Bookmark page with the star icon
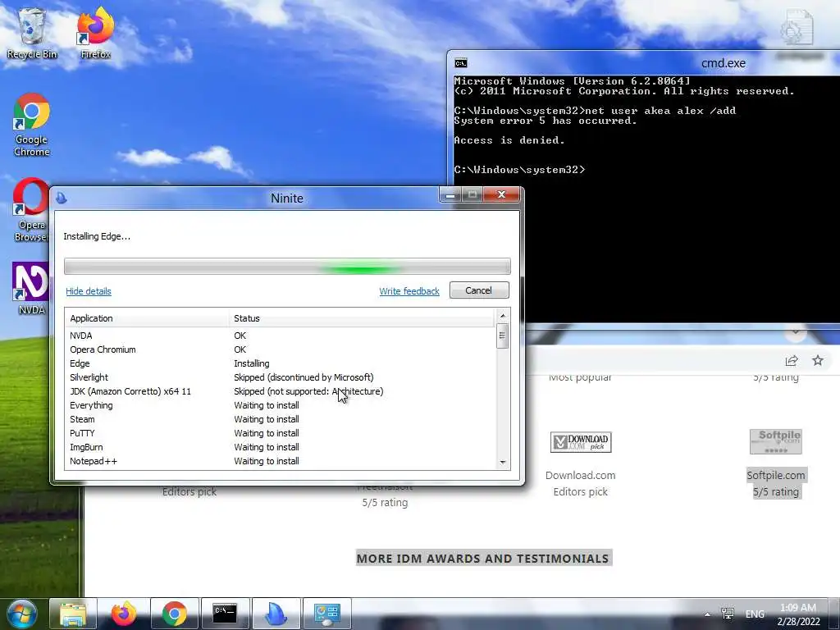 [818, 361]
